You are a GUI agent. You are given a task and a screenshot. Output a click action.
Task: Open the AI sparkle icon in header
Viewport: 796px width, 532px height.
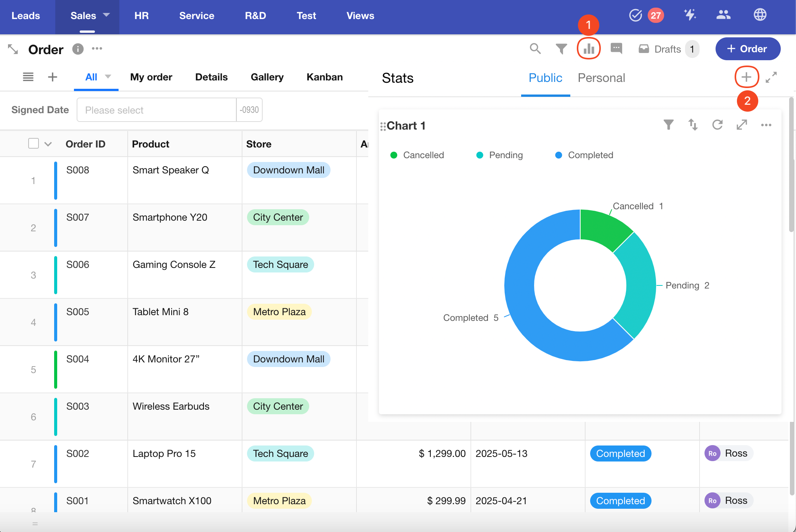click(x=690, y=15)
